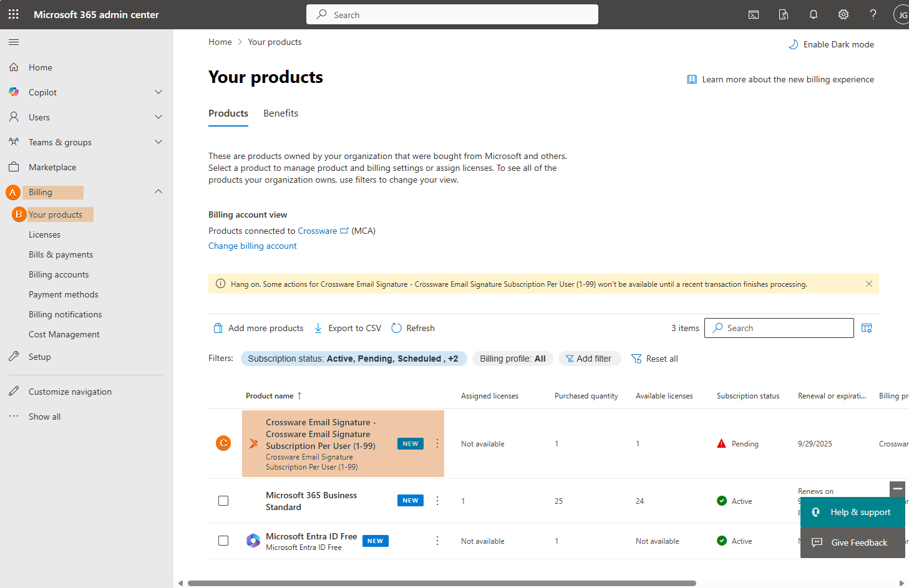Viewport: 909px width, 588px height.
Task: Open the settings gear icon
Action: click(843, 14)
